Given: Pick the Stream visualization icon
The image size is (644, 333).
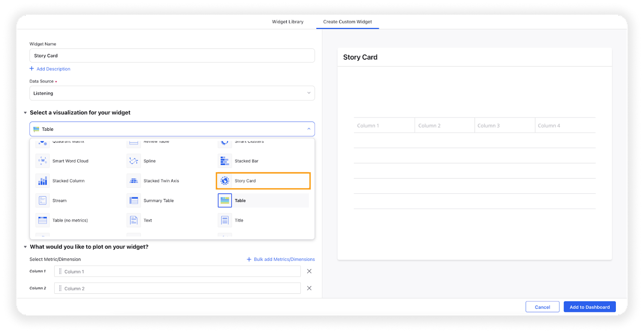Looking at the screenshot, I should pyautogui.click(x=43, y=200).
